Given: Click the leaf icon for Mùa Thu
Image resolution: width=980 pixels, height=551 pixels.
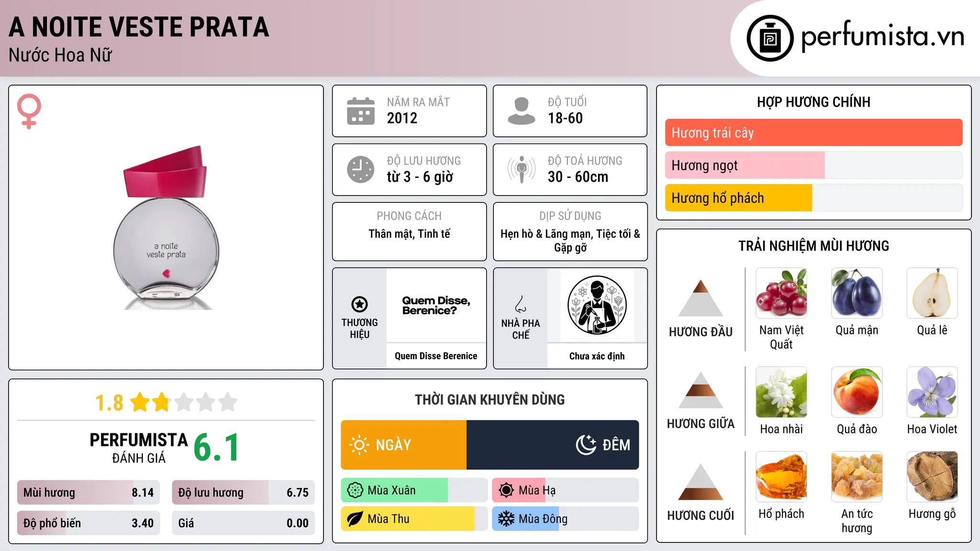Looking at the screenshot, I should [x=355, y=519].
